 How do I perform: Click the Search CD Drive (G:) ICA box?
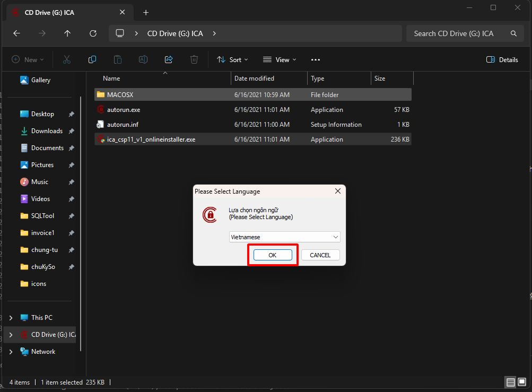465,33
